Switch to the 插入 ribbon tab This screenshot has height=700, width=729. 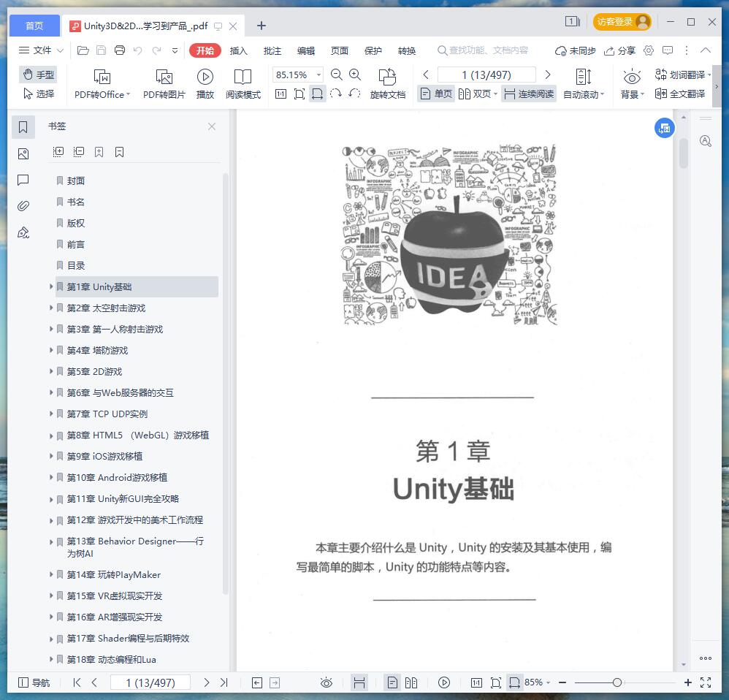click(239, 50)
